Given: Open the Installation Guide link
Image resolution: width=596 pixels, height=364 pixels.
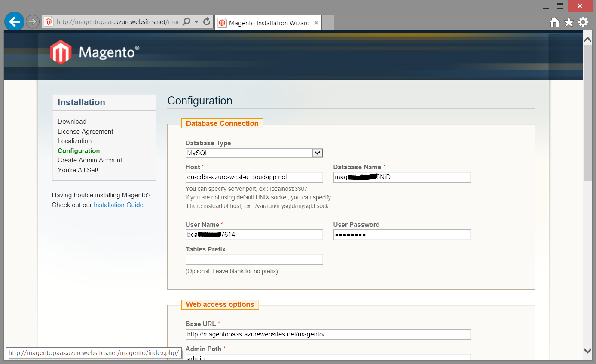Looking at the screenshot, I should click(x=119, y=205).
